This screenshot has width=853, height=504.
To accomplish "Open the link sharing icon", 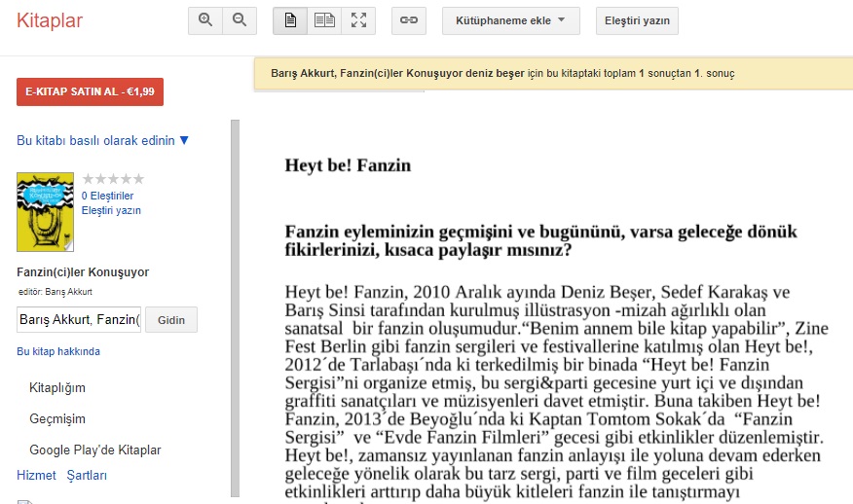I will click(409, 20).
